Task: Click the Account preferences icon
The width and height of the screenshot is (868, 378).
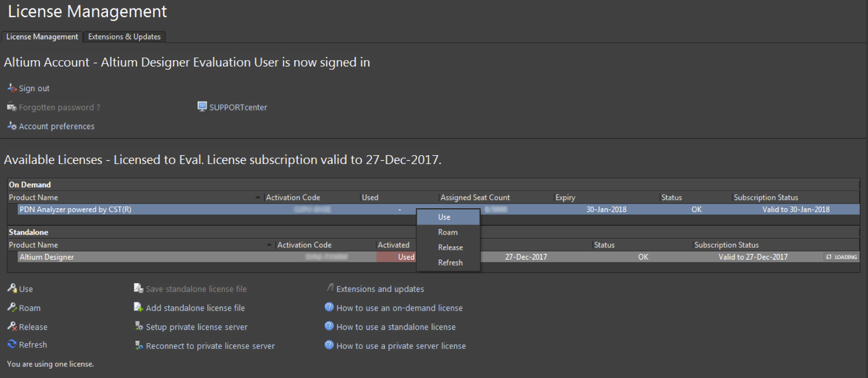Action: (12, 126)
